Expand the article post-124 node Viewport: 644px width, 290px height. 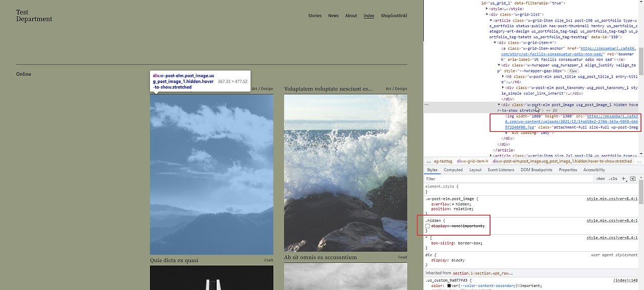coord(491,156)
